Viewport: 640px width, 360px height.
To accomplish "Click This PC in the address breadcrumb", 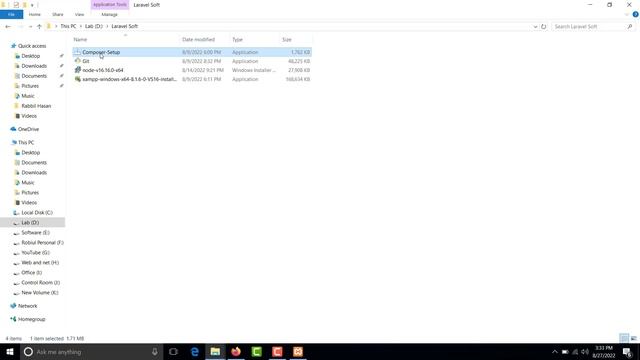I will pos(68,26).
